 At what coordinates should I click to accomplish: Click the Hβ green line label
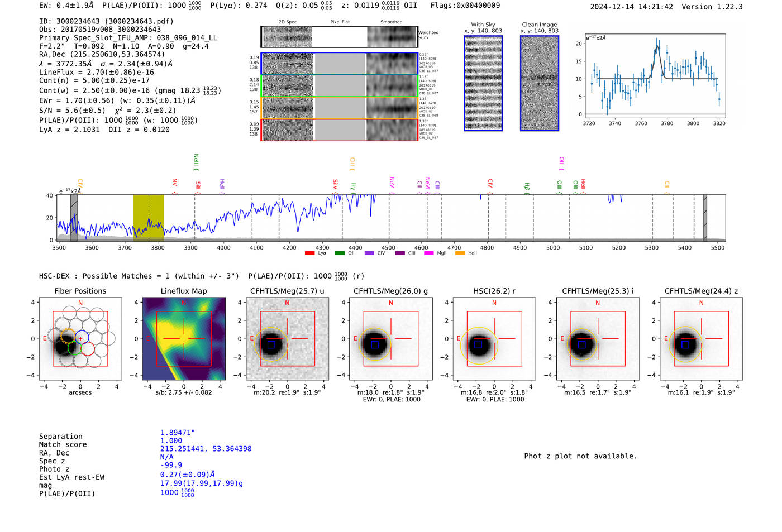point(527,187)
